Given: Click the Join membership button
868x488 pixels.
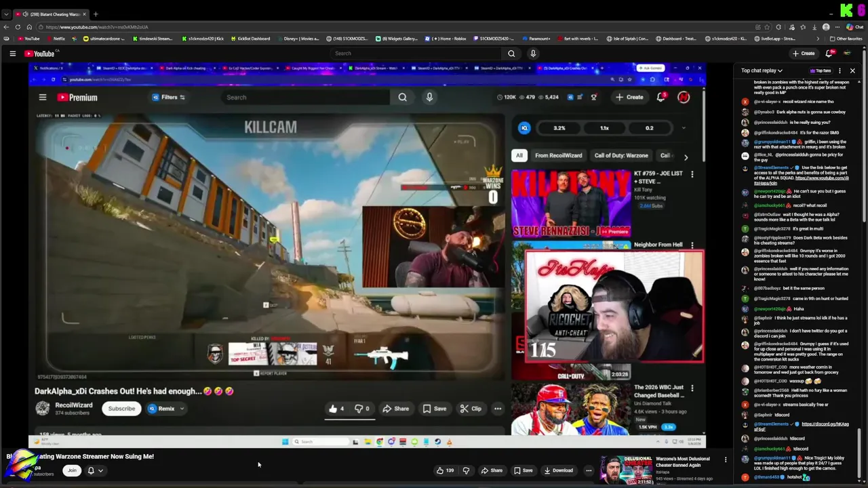Looking at the screenshot, I should [72, 470].
